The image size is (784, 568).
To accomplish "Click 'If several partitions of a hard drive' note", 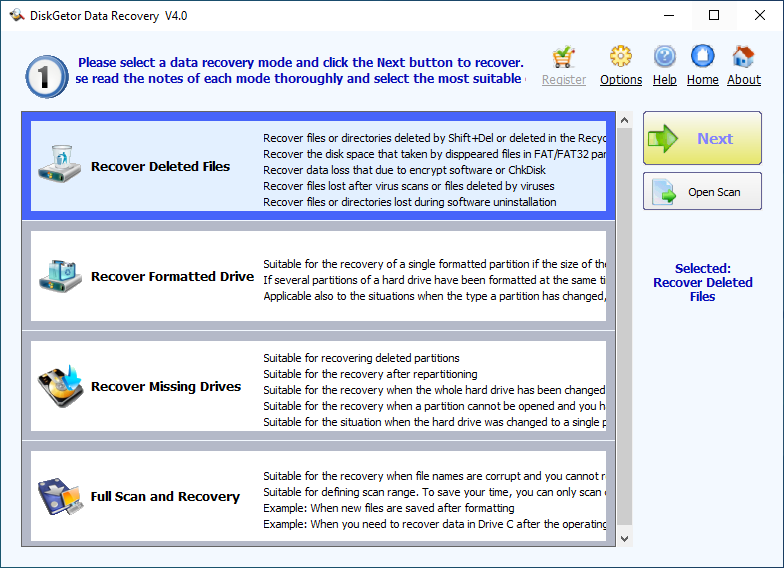I will tap(434, 280).
